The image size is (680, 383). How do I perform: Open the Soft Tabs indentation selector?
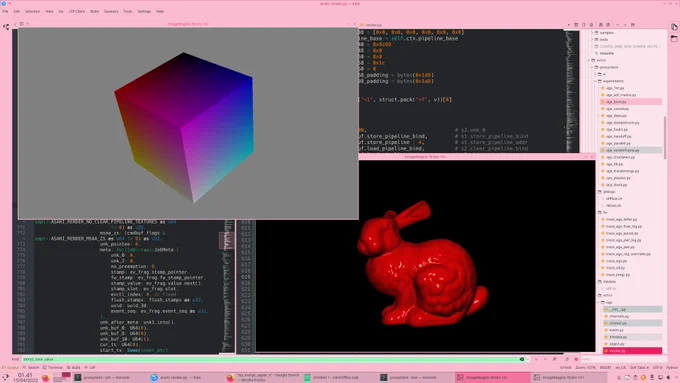click(639, 367)
